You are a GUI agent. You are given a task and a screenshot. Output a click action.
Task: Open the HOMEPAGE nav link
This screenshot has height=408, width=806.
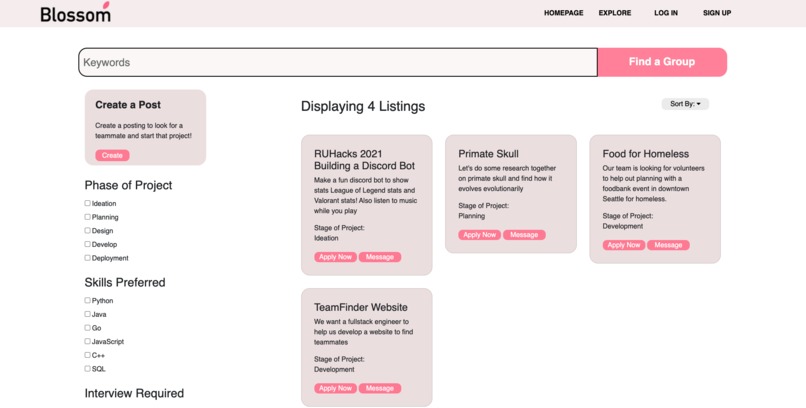click(x=563, y=13)
